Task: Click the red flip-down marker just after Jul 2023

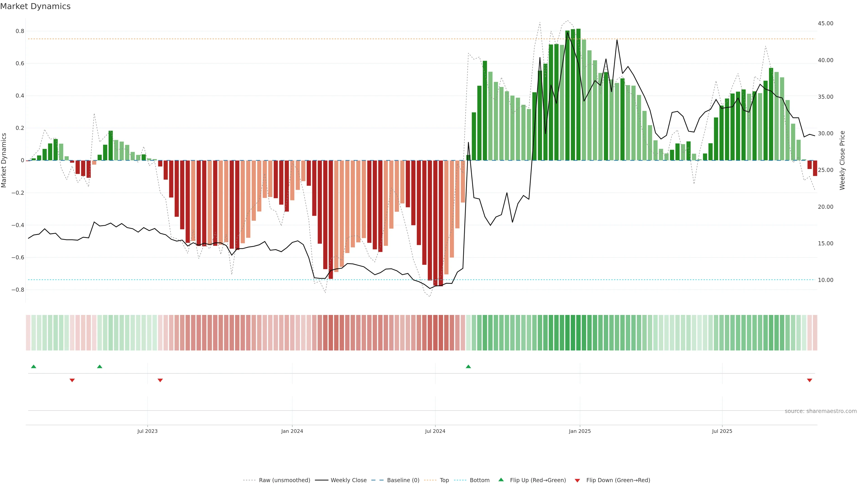Action: [160, 380]
